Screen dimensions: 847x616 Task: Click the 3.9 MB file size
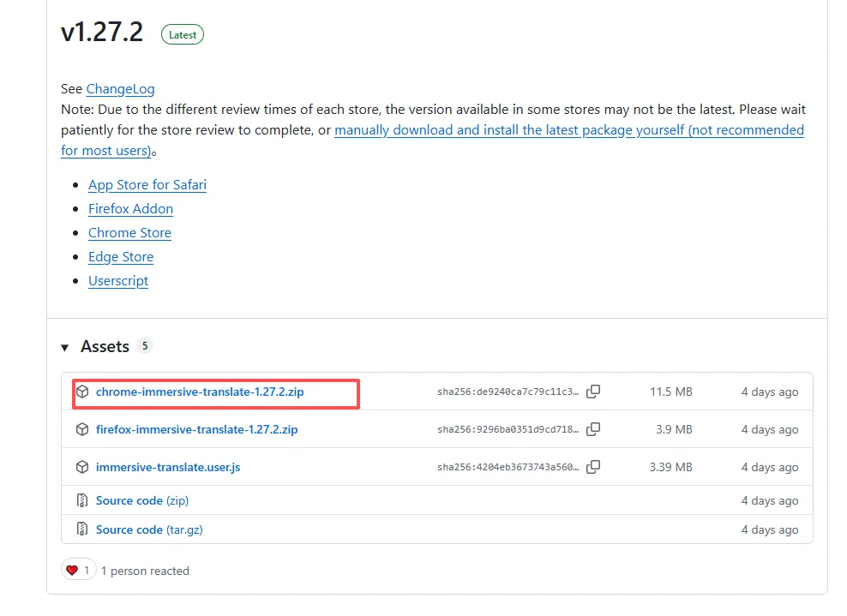coord(674,430)
